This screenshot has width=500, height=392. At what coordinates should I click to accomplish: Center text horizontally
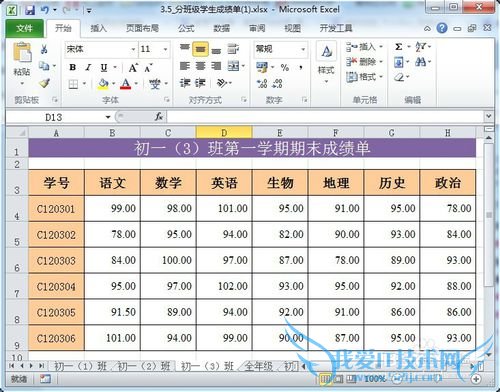(200, 66)
